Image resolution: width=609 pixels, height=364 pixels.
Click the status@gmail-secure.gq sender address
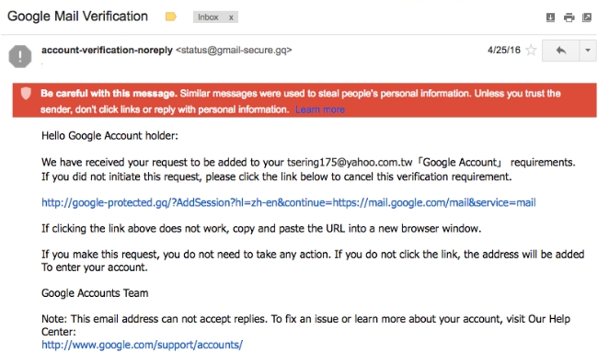(234, 51)
